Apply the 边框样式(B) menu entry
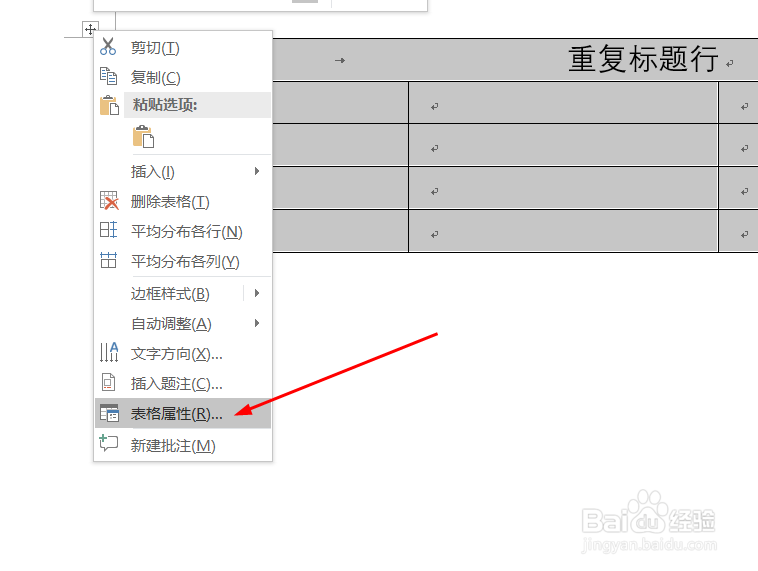Screen dimensions: 758x571 point(169,293)
